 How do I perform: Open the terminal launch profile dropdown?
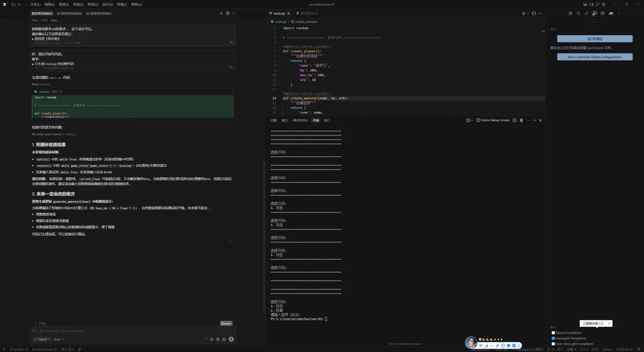tap(472, 120)
